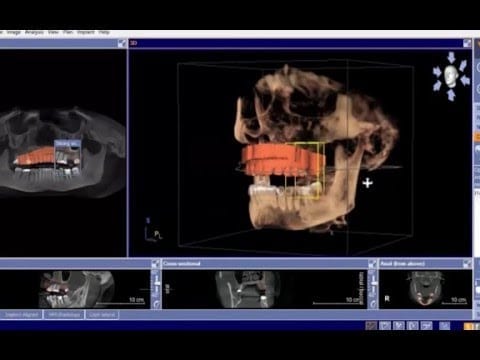
Task: Click the orientation head model
Action: [451, 76]
